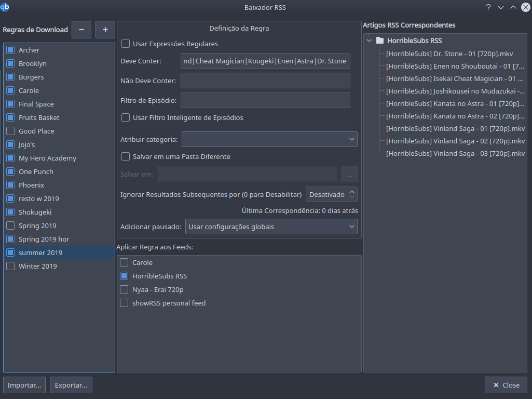This screenshot has height=399, width=532.
Task: Select the Fruits Basket rule
Action: click(x=39, y=117)
